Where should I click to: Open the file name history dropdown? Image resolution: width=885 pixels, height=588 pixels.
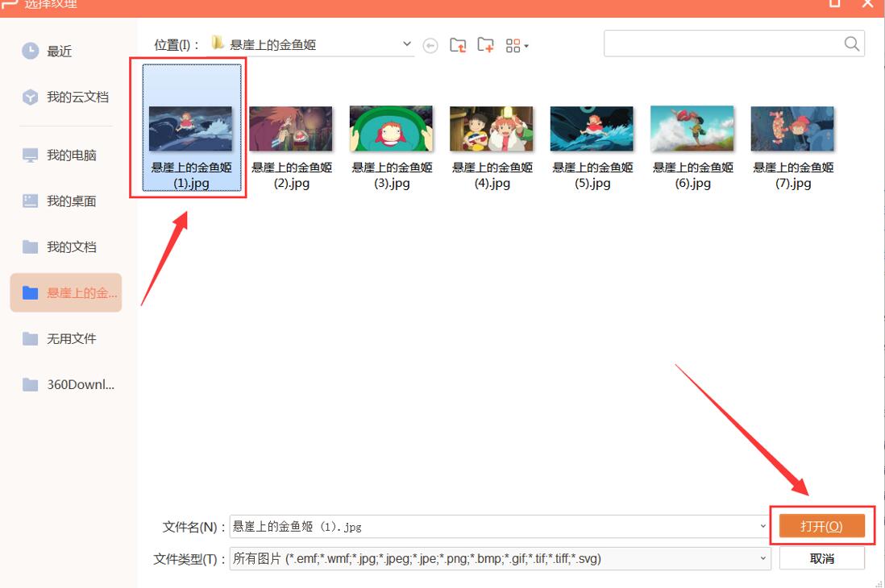coord(764,526)
